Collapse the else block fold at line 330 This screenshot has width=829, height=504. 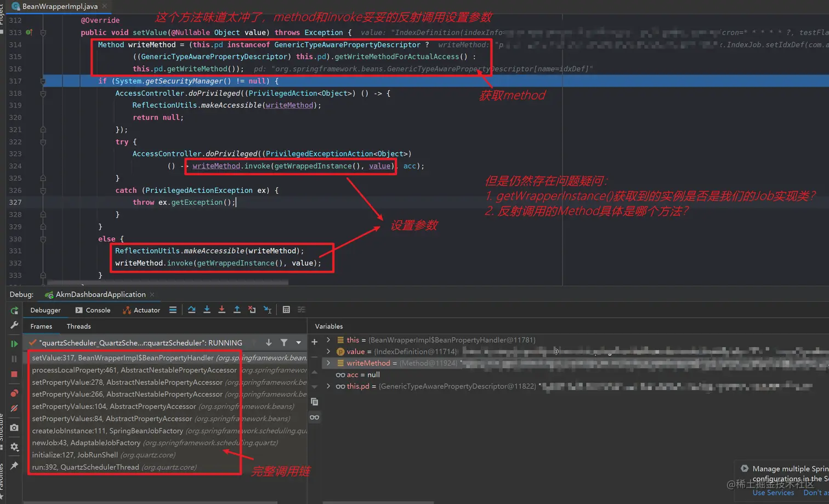pos(43,239)
